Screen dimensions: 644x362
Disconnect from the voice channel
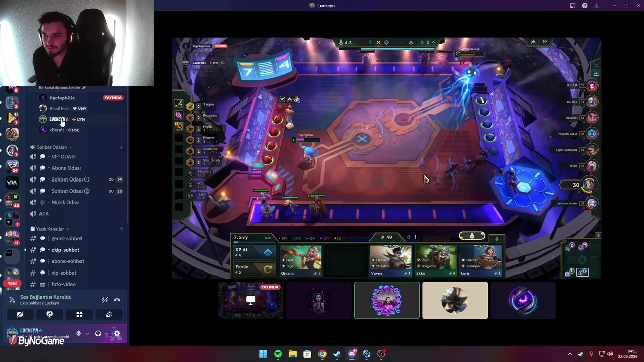point(117,300)
